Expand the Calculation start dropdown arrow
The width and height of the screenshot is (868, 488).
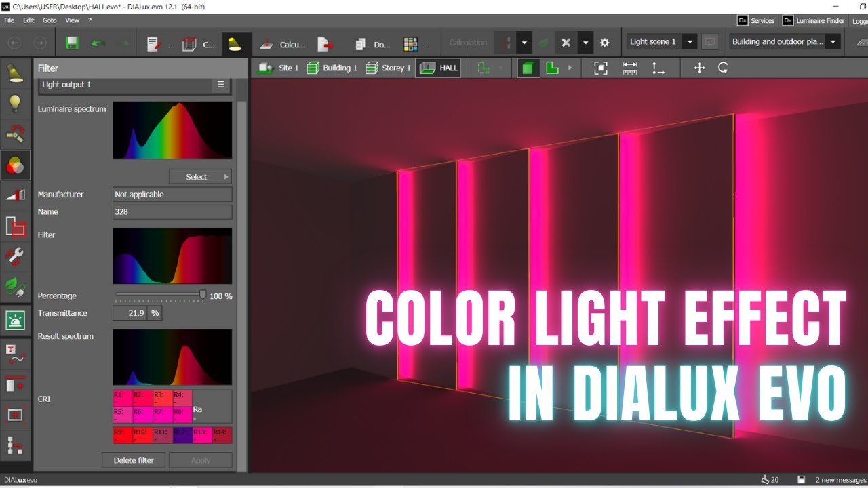coord(524,43)
